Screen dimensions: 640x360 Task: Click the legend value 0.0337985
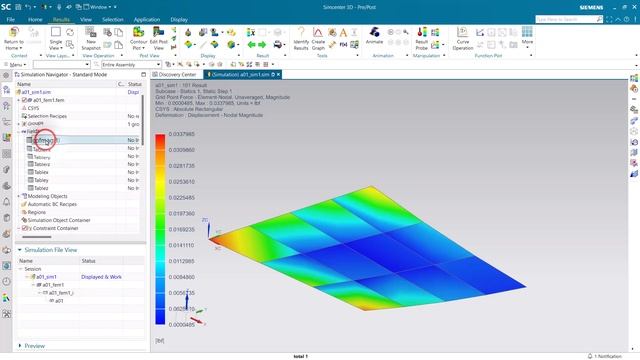click(x=182, y=134)
